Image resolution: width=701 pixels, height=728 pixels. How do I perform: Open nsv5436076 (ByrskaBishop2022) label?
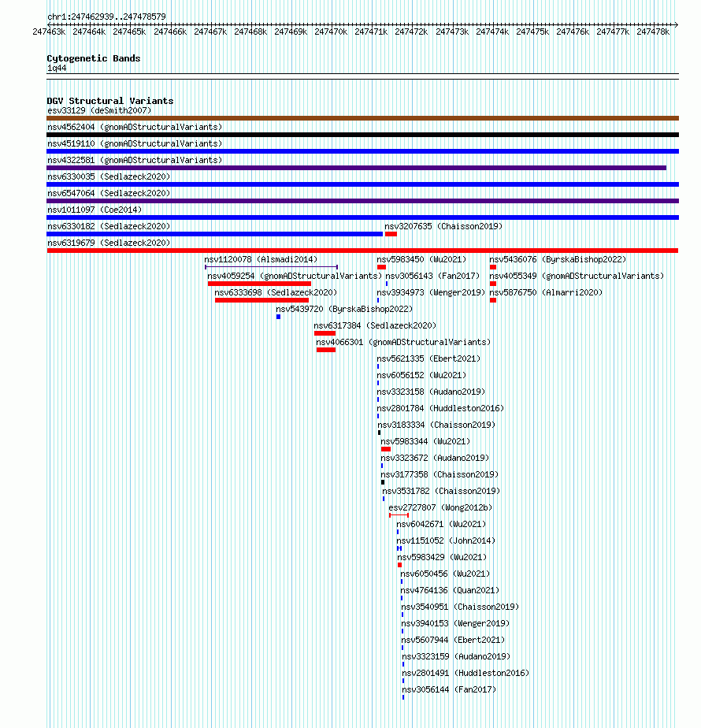pos(558,259)
